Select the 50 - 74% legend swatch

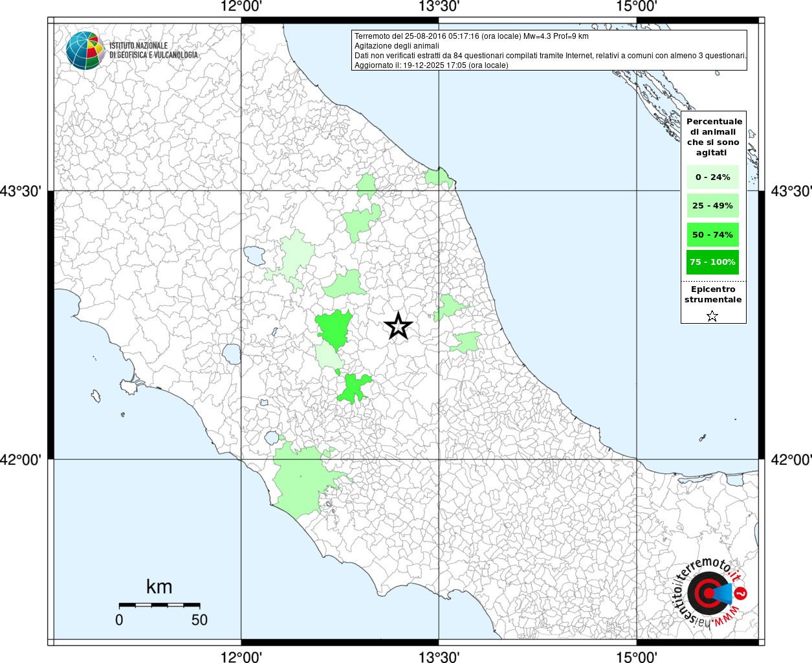[x=713, y=234]
